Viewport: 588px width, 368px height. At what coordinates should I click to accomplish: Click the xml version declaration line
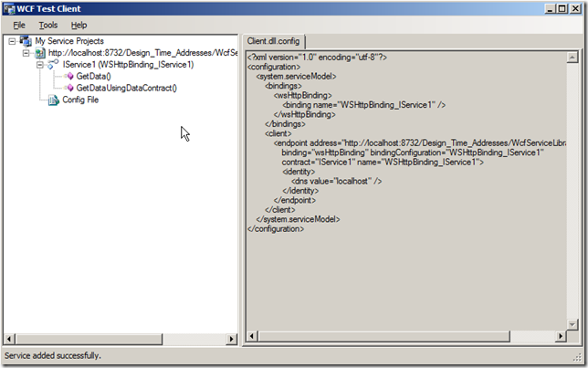[317, 58]
